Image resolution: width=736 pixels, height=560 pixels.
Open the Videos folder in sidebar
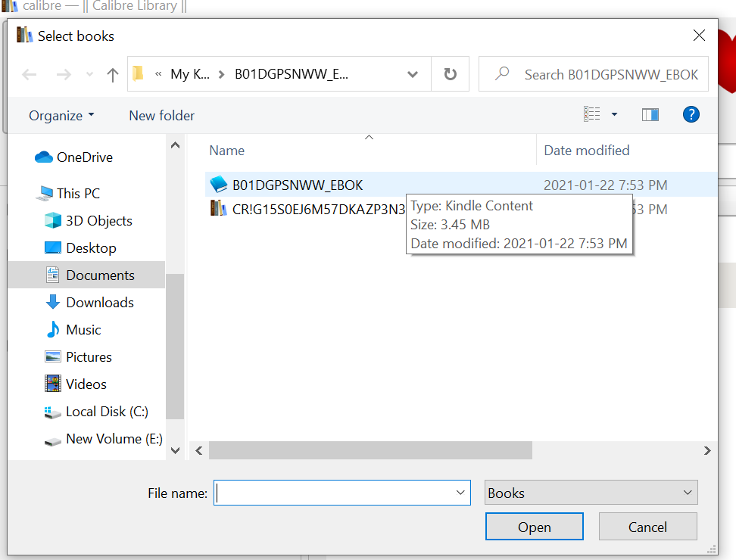coord(86,384)
